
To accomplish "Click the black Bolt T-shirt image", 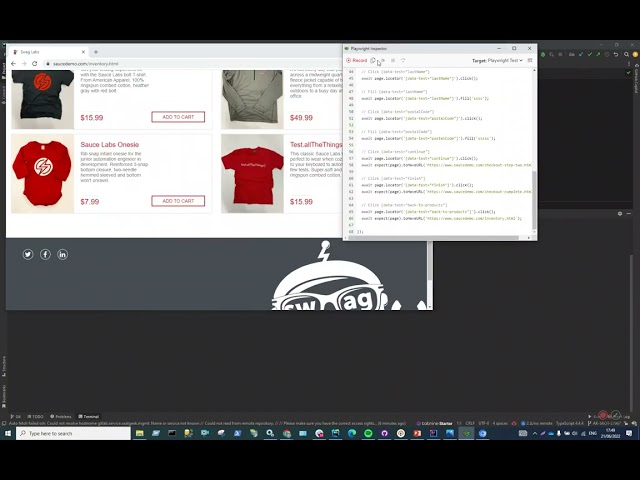I will (x=42, y=99).
